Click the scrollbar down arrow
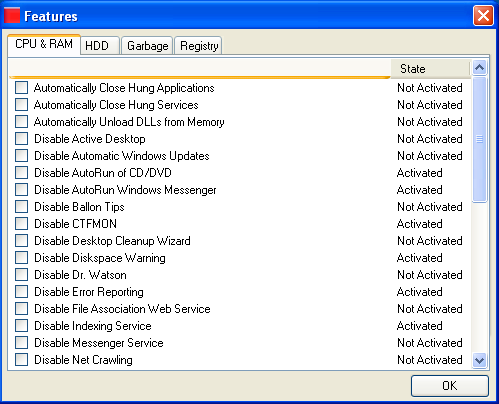The image size is (499, 404). click(479, 360)
